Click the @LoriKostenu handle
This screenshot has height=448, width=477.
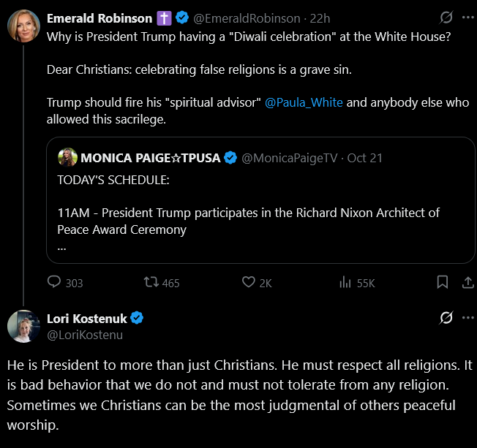85,335
